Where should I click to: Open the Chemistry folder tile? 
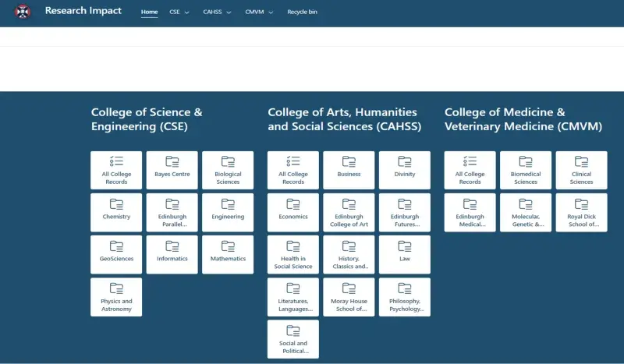point(116,213)
